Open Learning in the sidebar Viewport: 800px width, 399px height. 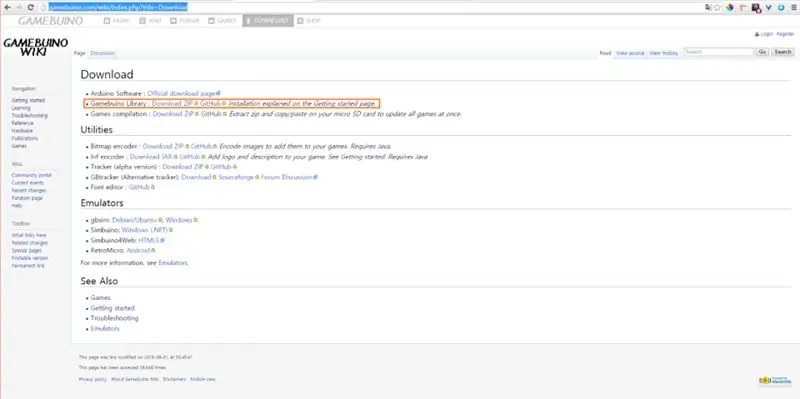21,108
